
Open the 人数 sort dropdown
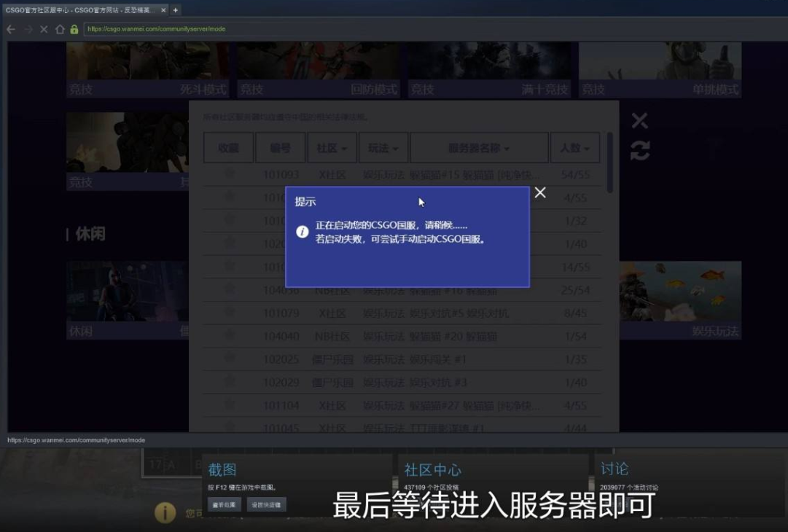click(575, 148)
